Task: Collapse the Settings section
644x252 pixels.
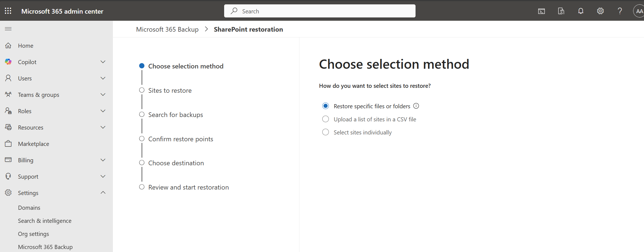Action: pyautogui.click(x=103, y=193)
